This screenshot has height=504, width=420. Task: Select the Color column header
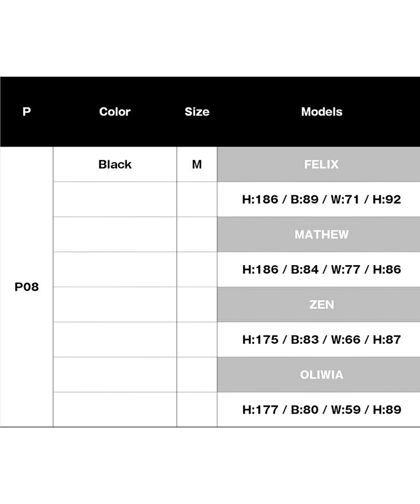point(114,112)
